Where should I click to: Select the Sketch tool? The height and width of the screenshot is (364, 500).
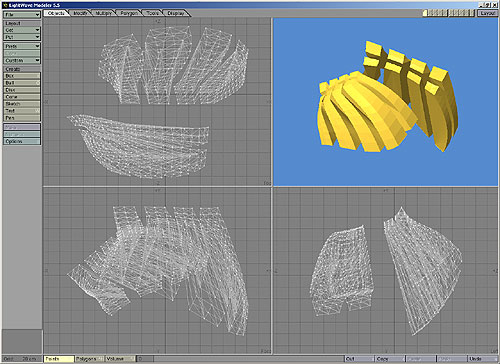(22, 104)
